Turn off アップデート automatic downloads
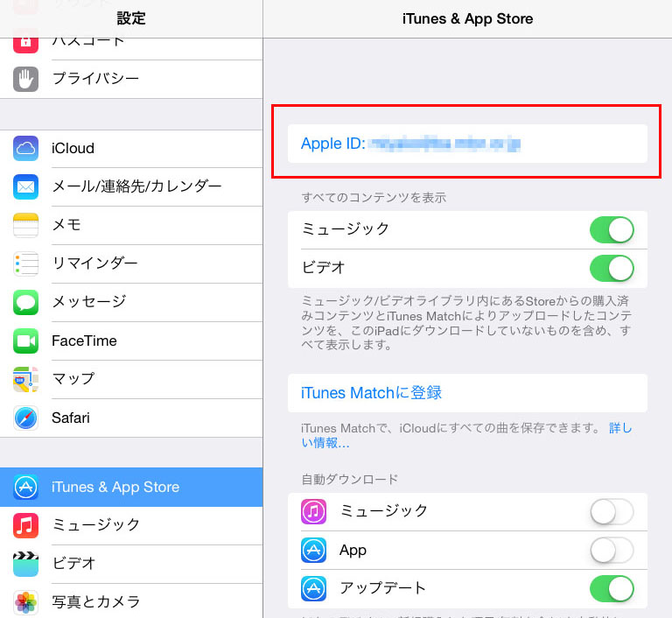The width and height of the screenshot is (672, 618). click(612, 589)
